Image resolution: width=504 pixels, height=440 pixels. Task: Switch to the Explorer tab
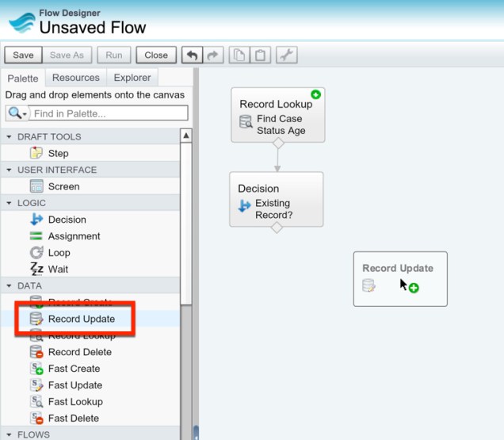[132, 78]
